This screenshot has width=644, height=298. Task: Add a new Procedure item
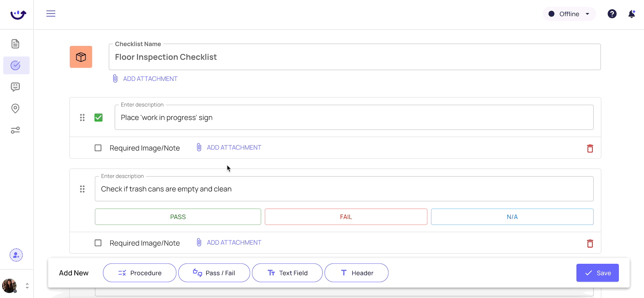140,273
